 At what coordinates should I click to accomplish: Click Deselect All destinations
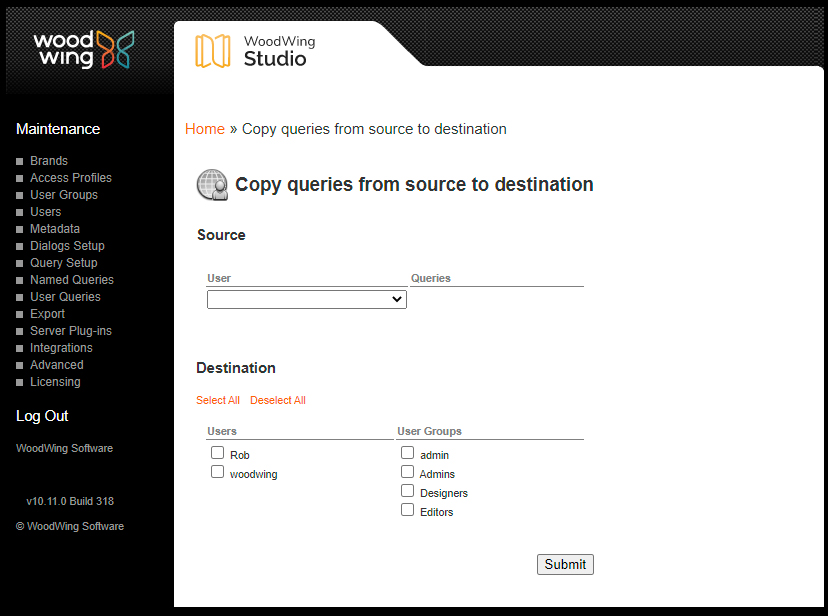(278, 400)
